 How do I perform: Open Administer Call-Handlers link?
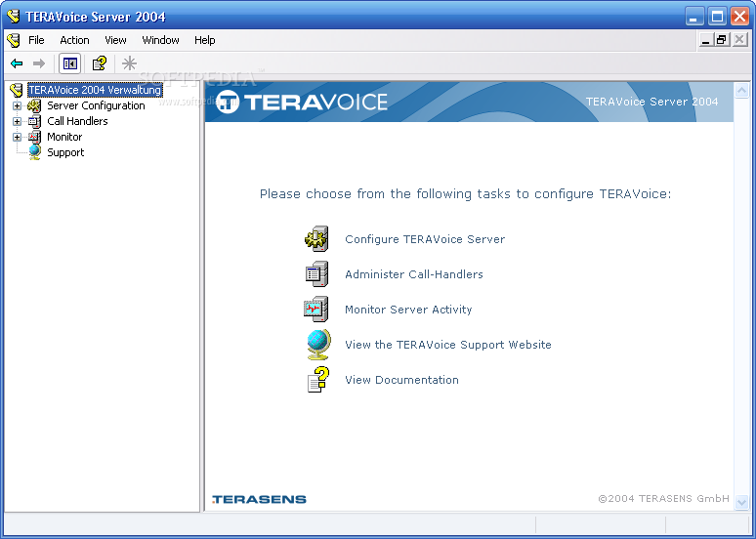(x=414, y=274)
